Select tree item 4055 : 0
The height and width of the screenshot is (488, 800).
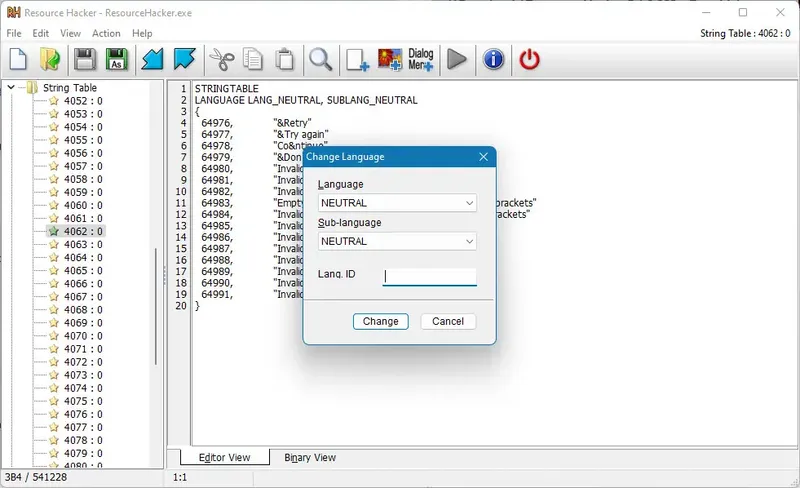(83, 140)
